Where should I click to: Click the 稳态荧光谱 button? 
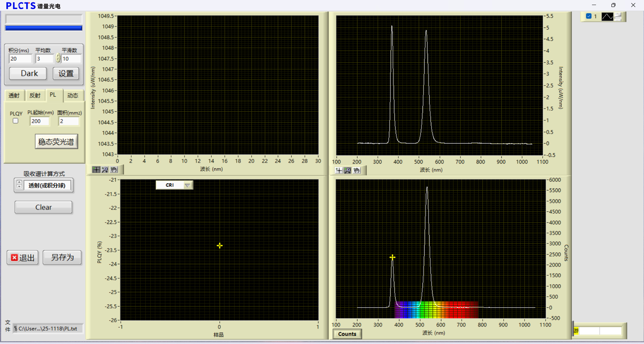coord(56,141)
